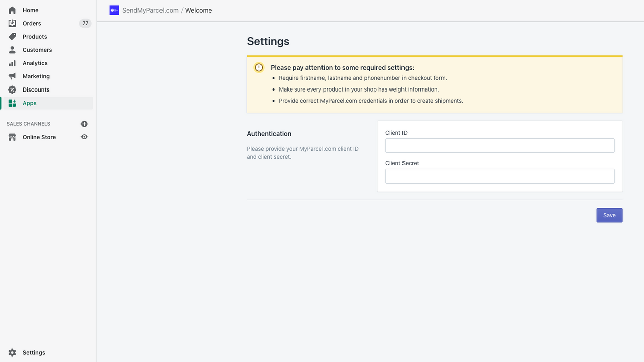Focus the Client Secret field
The image size is (644, 362).
point(499,176)
